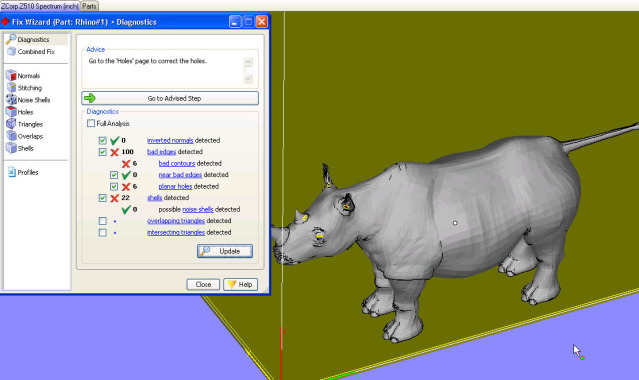Click the Update button
The image size is (639, 380).
(x=225, y=251)
